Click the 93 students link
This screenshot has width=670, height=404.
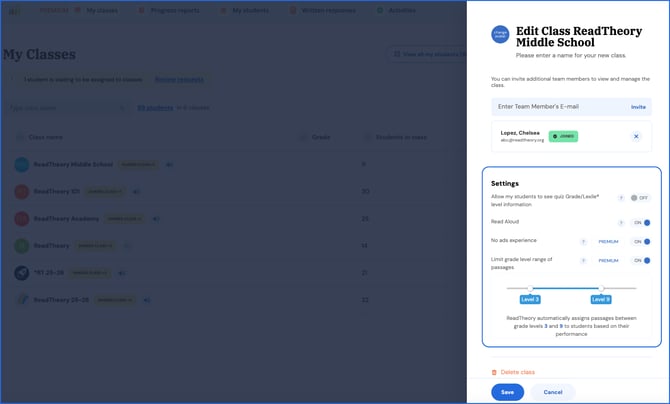(155, 108)
